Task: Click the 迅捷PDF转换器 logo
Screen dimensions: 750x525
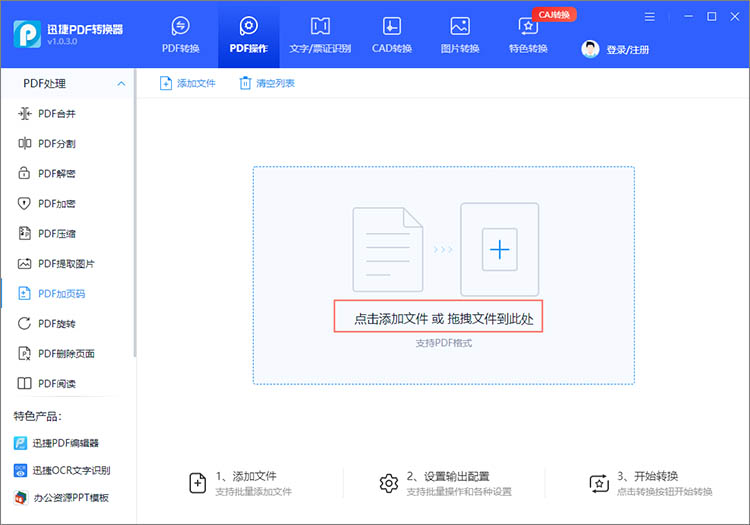Action: tap(27, 34)
